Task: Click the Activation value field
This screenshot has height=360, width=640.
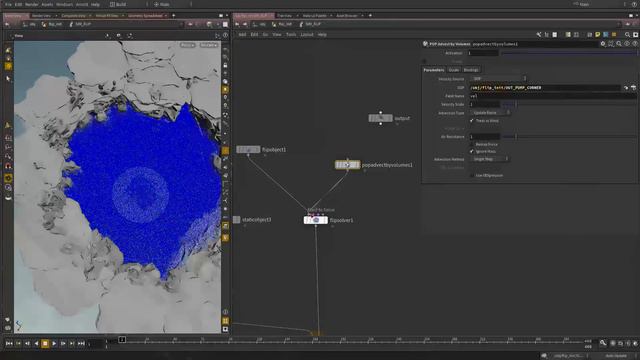Action: 483,53
